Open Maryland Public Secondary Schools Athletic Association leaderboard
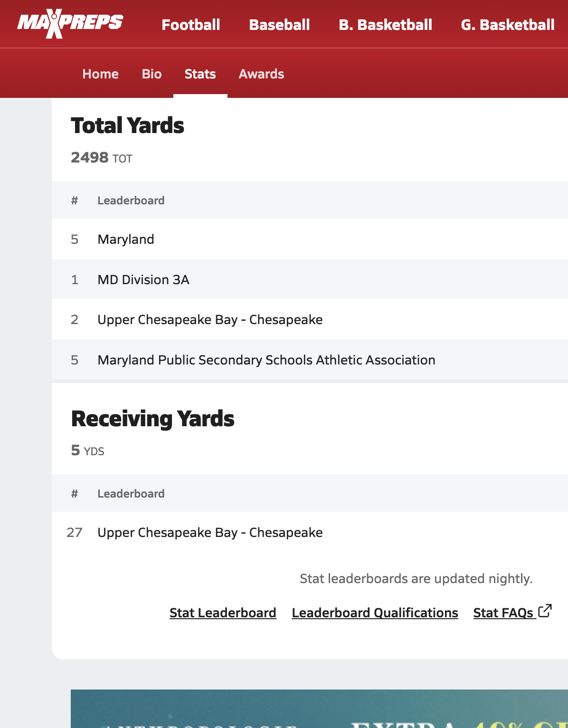 click(x=266, y=360)
